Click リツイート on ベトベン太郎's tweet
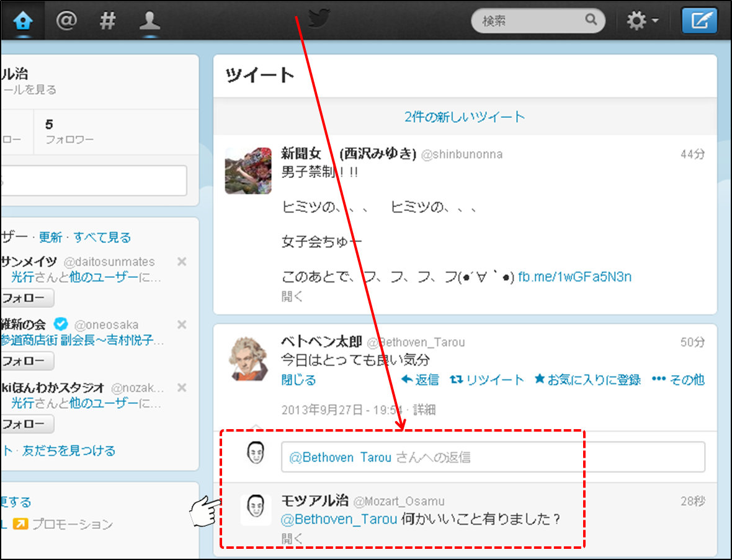732x560 pixels. (487, 380)
